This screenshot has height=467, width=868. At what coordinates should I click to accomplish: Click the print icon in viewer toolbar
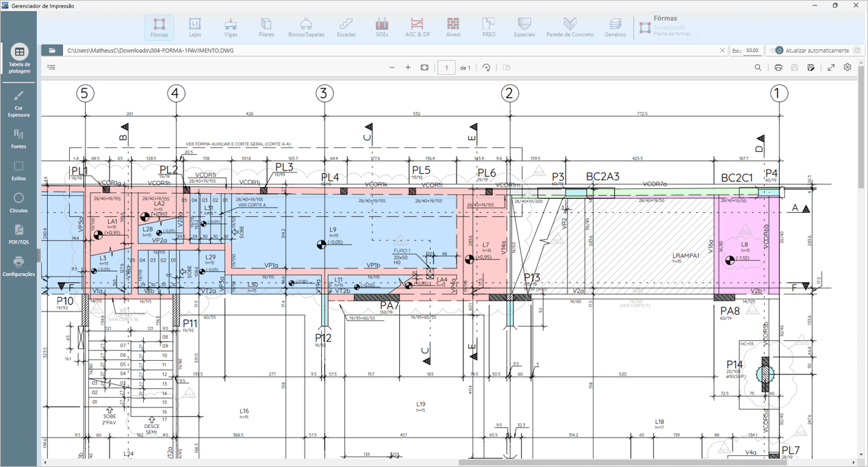[778, 68]
